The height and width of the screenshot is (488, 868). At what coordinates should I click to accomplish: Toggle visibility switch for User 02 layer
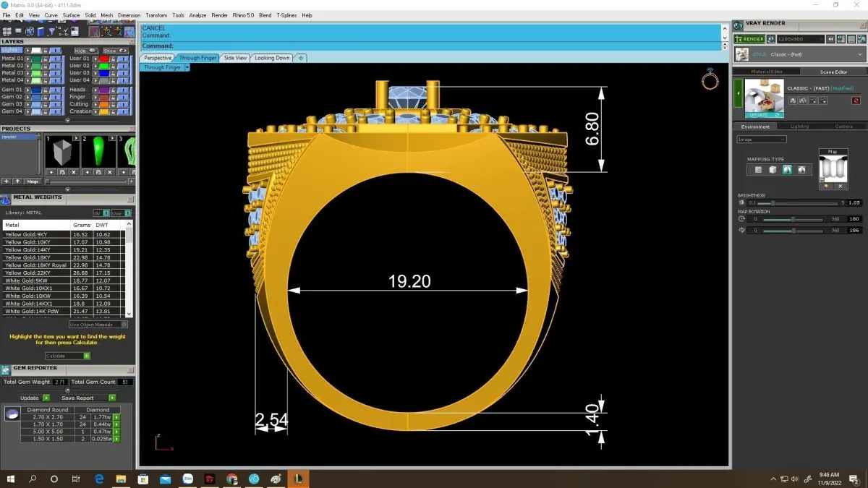point(123,66)
